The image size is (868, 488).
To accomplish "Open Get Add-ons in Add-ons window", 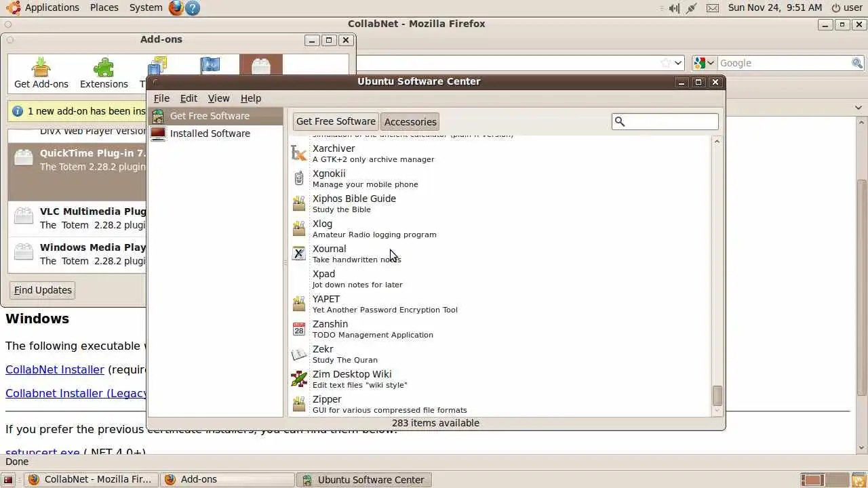I will [41, 73].
